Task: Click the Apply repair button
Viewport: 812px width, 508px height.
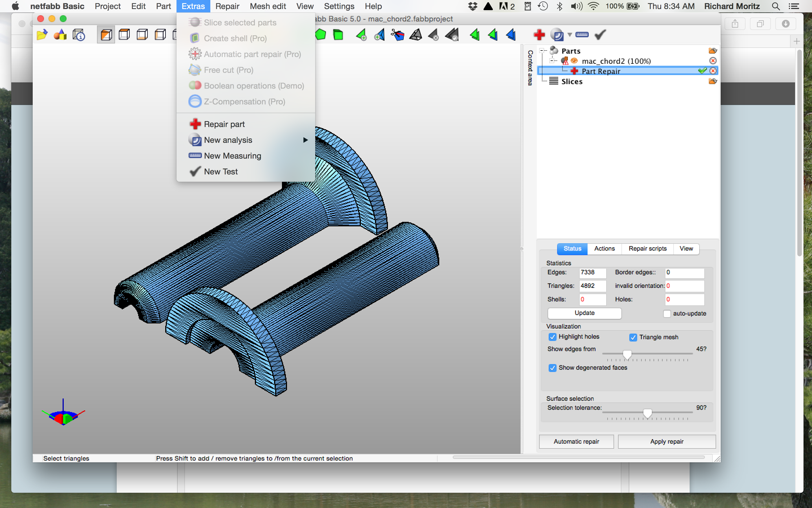Action: click(x=667, y=441)
